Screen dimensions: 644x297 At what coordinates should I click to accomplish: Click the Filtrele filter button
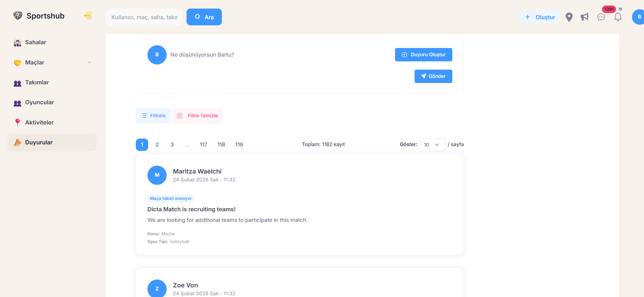pos(153,116)
